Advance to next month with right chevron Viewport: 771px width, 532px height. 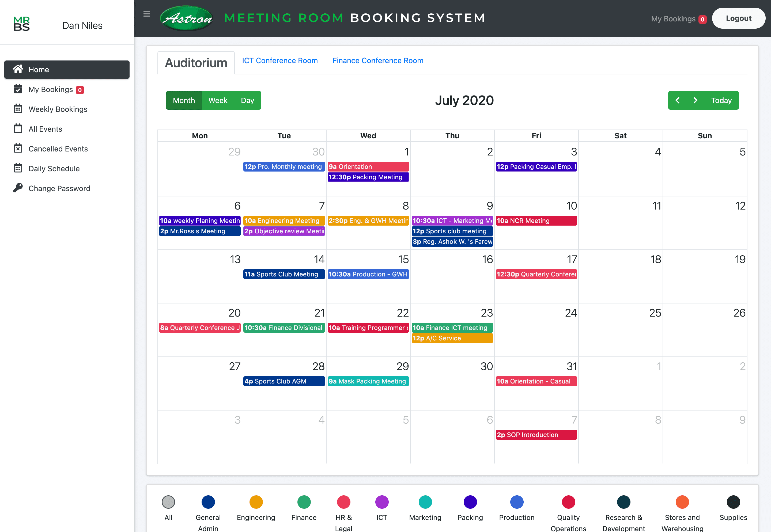click(695, 100)
